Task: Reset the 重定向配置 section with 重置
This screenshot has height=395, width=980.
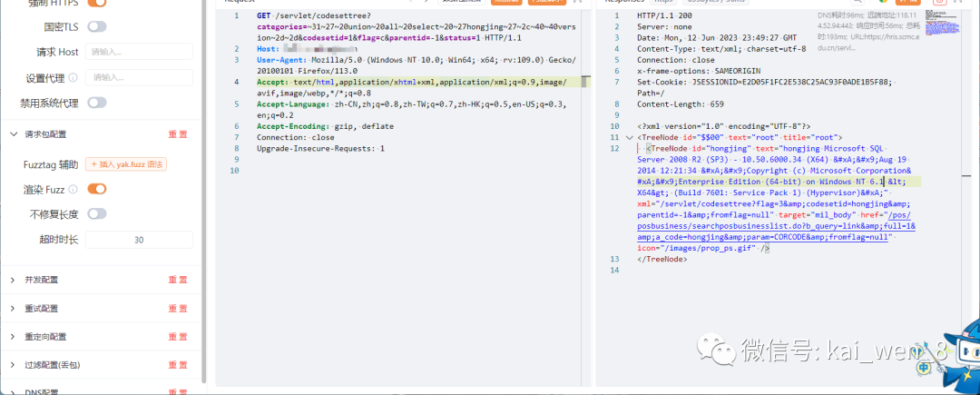Action: click(x=178, y=336)
